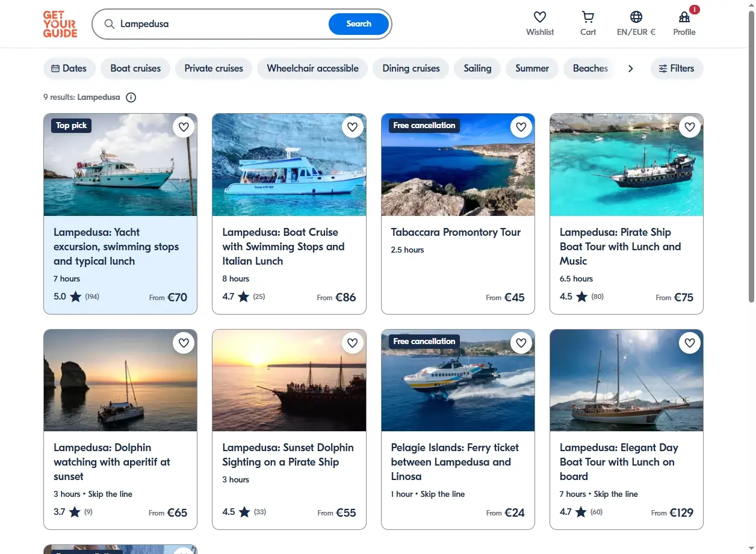Click the info icon beside results count

click(x=131, y=97)
